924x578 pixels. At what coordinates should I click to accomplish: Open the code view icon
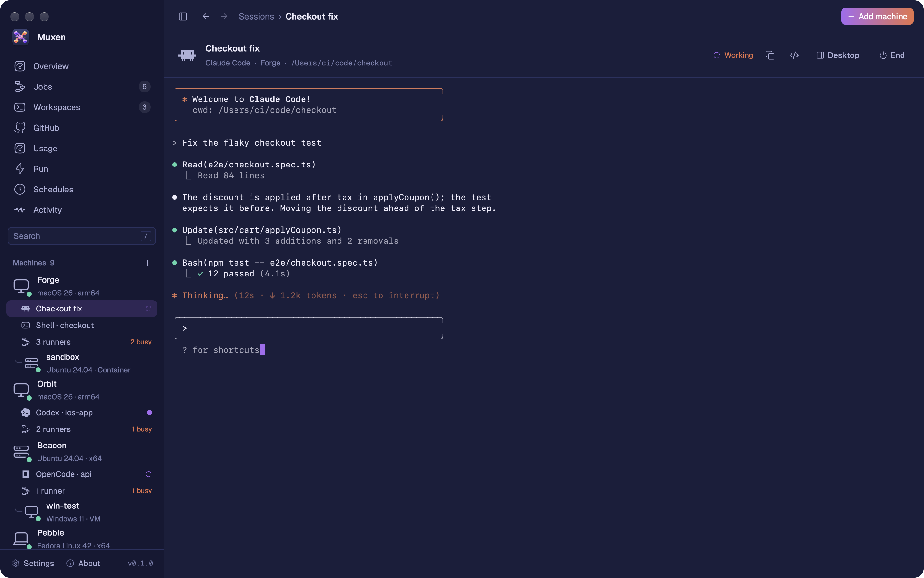794,55
